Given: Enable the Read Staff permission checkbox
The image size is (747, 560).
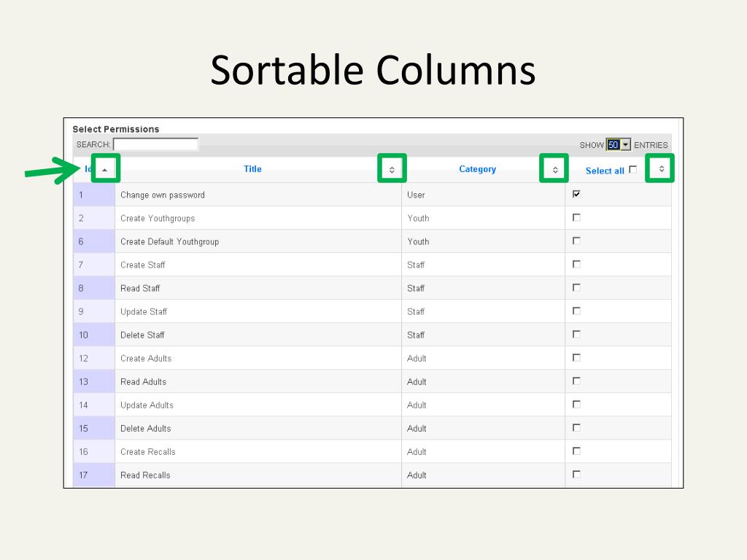Looking at the screenshot, I should coord(576,287).
